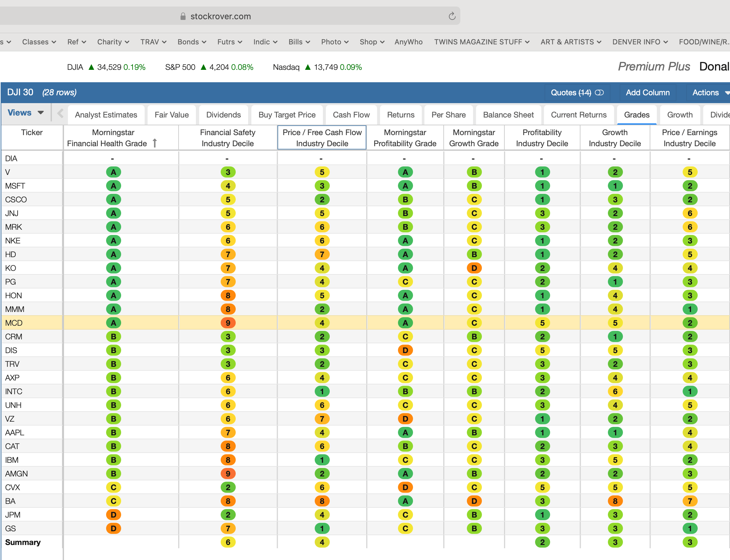730x560 pixels.
Task: Expand the Classes bookmarks folder
Action: point(39,42)
